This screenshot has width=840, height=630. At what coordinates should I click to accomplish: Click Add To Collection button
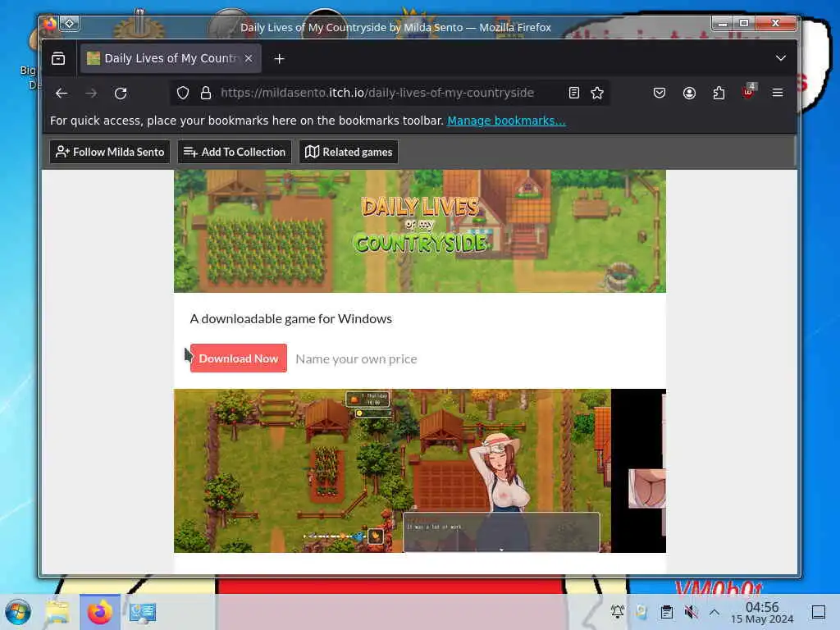coord(235,152)
